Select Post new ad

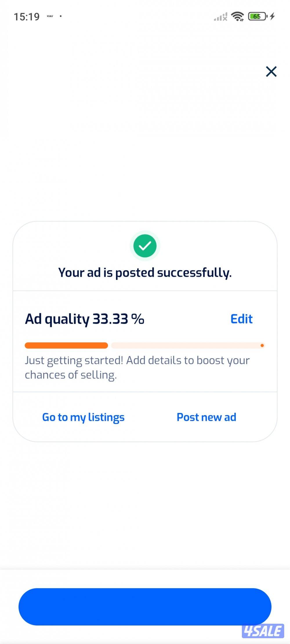tap(206, 417)
